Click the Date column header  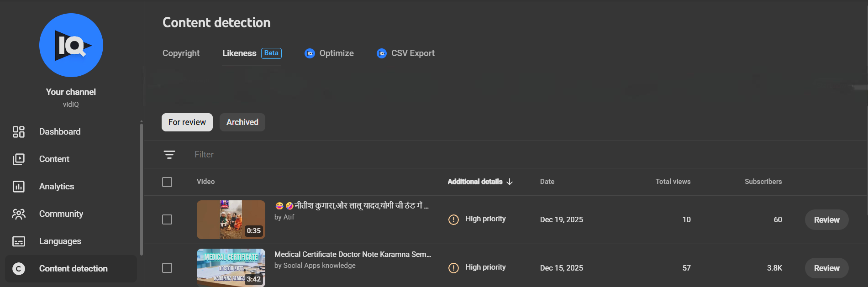547,182
